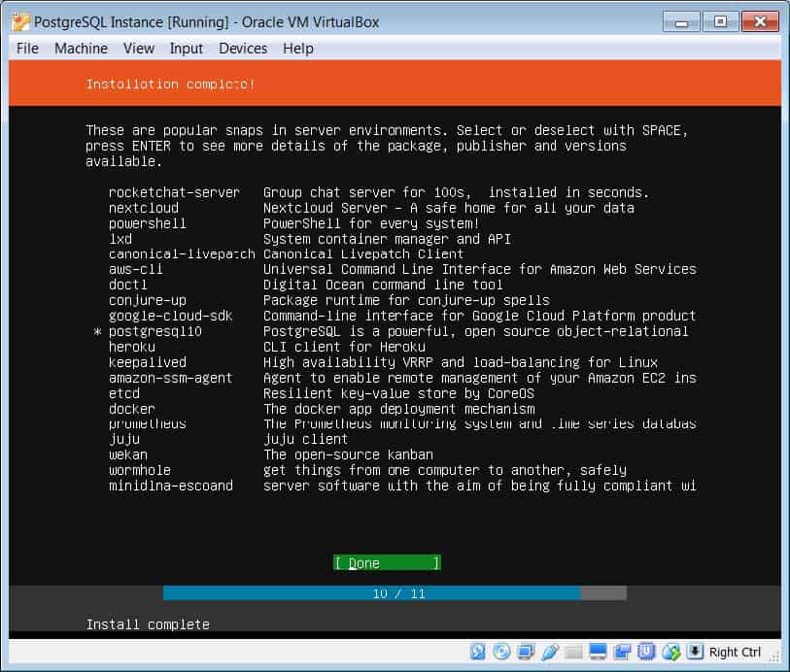The width and height of the screenshot is (790, 672).
Task: Toggle the powershell snap selection
Action: click(x=147, y=223)
